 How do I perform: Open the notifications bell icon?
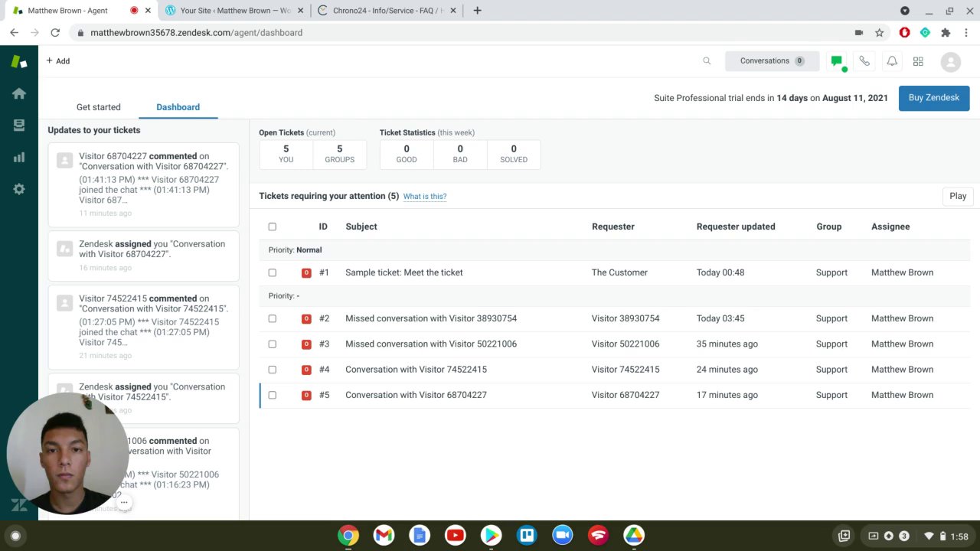892,61
